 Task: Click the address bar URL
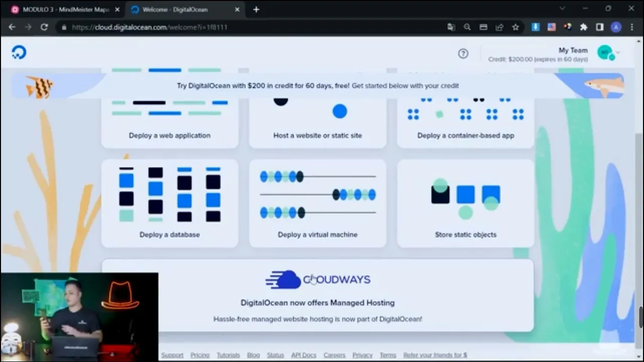pos(149,27)
